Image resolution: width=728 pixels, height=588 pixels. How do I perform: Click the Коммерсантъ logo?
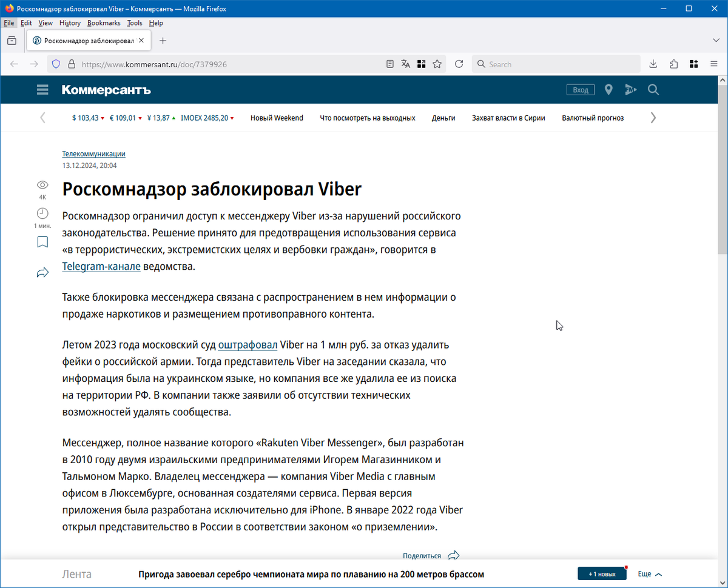(106, 90)
